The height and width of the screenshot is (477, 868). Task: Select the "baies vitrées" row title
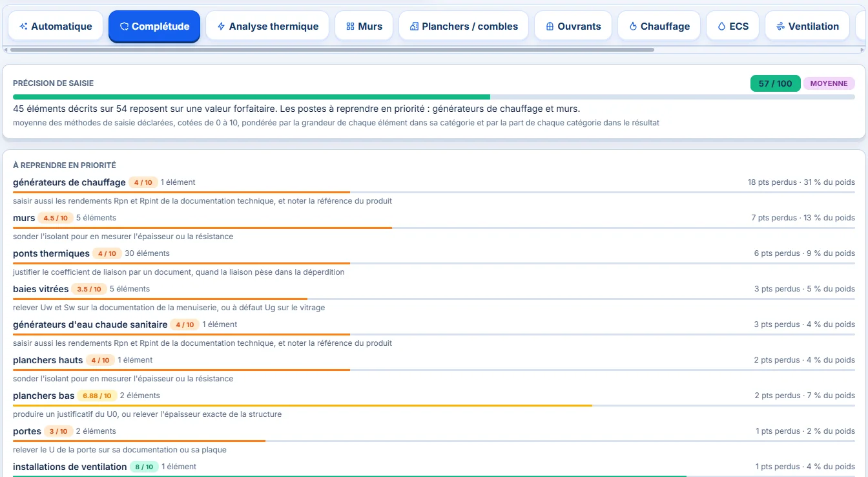(41, 289)
